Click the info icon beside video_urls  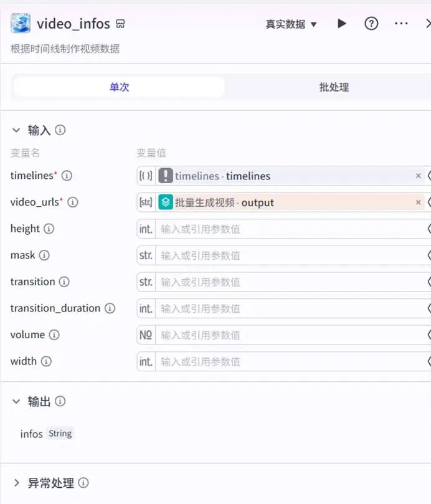click(73, 202)
